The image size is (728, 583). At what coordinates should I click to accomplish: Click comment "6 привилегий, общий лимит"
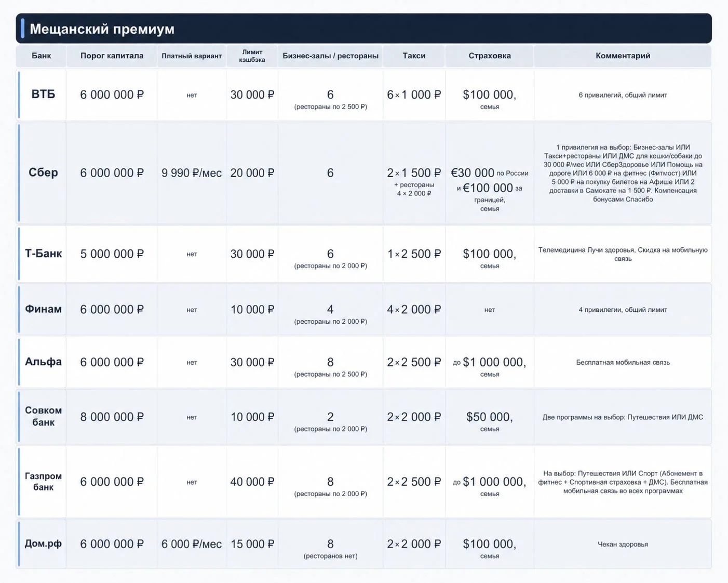623,95
